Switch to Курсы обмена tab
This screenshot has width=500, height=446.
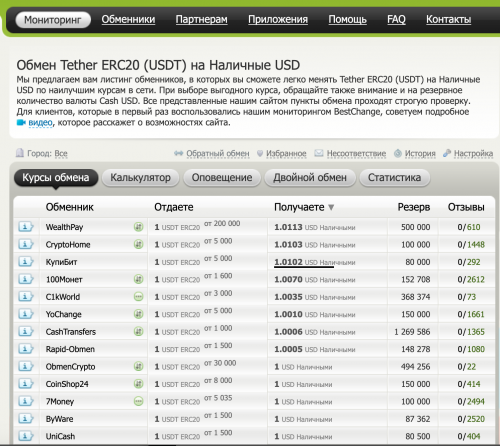(56, 177)
